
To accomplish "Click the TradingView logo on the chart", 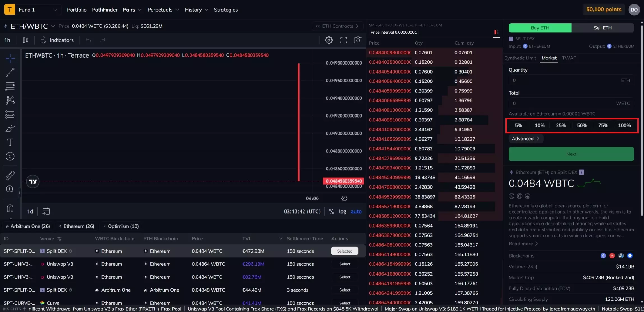I will click(x=33, y=182).
